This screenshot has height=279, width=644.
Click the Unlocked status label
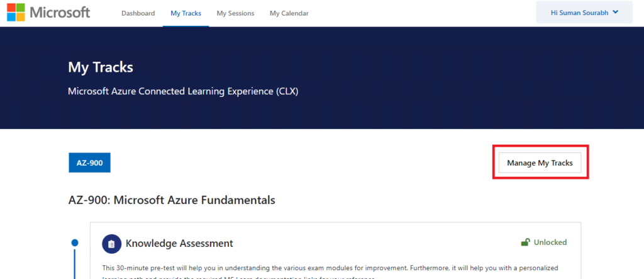pos(550,242)
